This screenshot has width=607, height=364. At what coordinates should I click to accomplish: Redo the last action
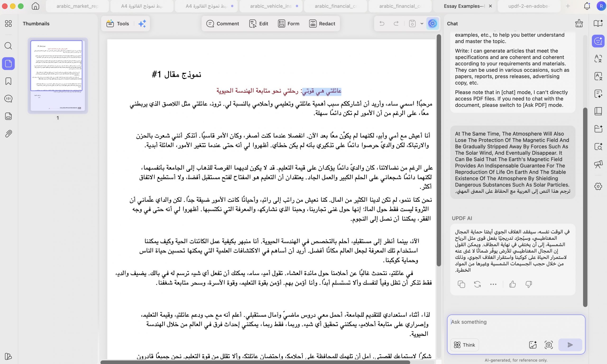pos(396,23)
